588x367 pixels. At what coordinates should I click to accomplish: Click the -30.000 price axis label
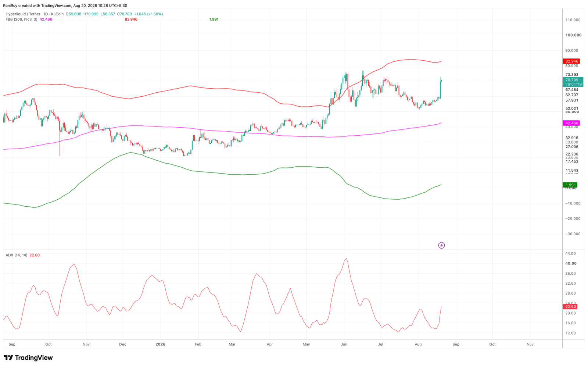[x=572, y=234]
